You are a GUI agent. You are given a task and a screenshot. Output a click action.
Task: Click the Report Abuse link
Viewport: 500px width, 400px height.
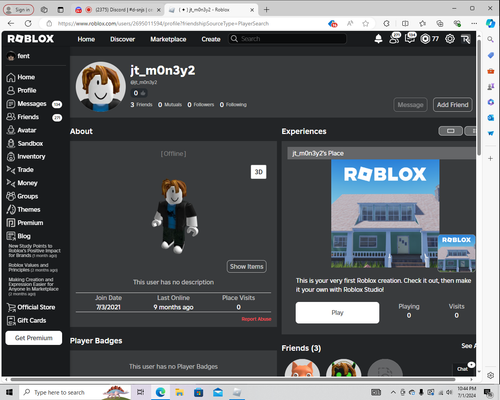click(256, 319)
